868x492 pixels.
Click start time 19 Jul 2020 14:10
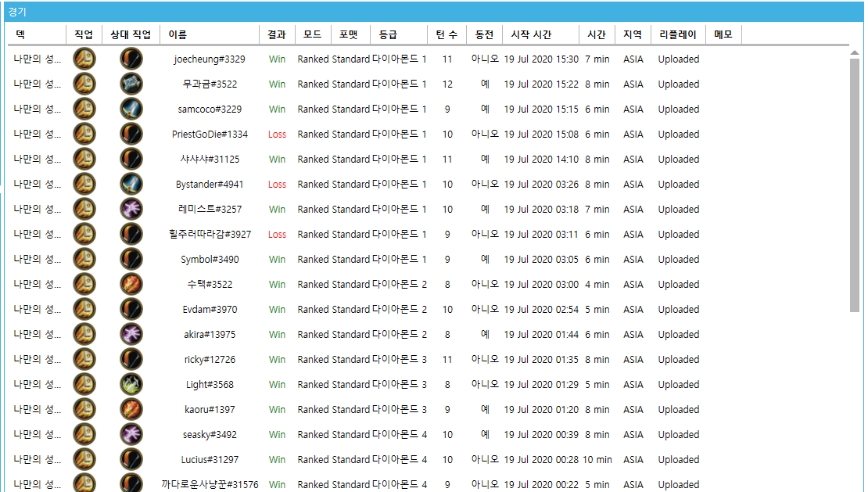[541, 160]
